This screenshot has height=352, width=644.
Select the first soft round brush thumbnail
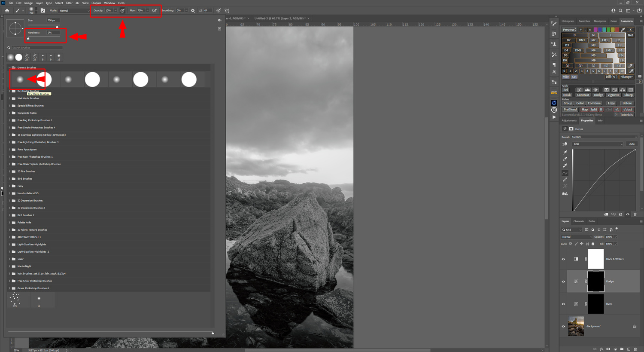[x=20, y=80]
